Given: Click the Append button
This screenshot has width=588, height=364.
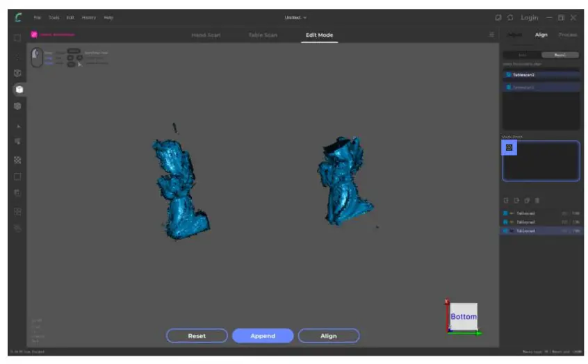Looking at the screenshot, I should [x=263, y=336].
